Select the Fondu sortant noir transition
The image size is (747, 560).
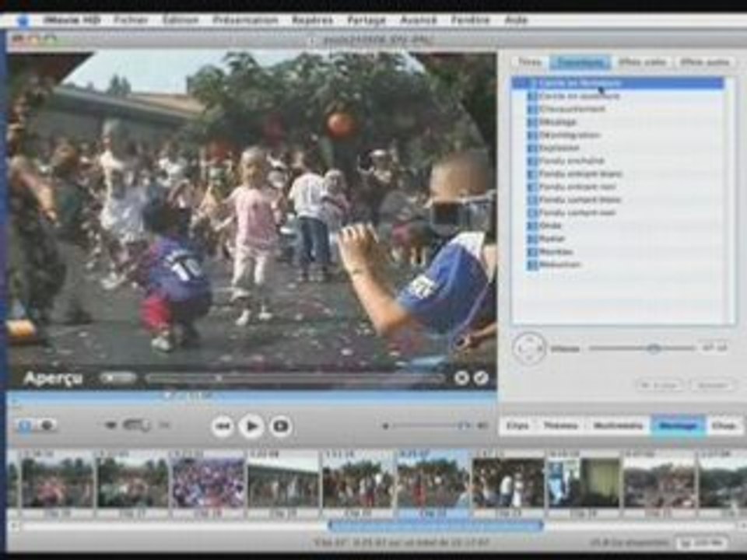(x=618, y=212)
